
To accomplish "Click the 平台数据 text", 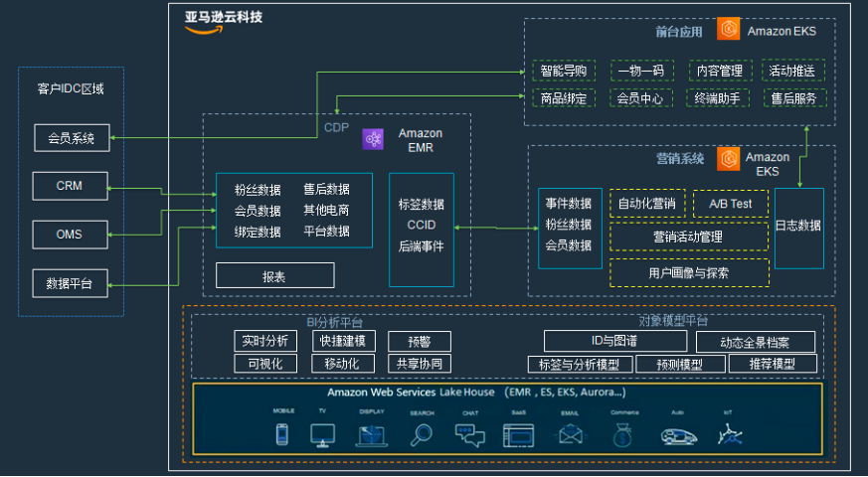I will click(x=326, y=231).
